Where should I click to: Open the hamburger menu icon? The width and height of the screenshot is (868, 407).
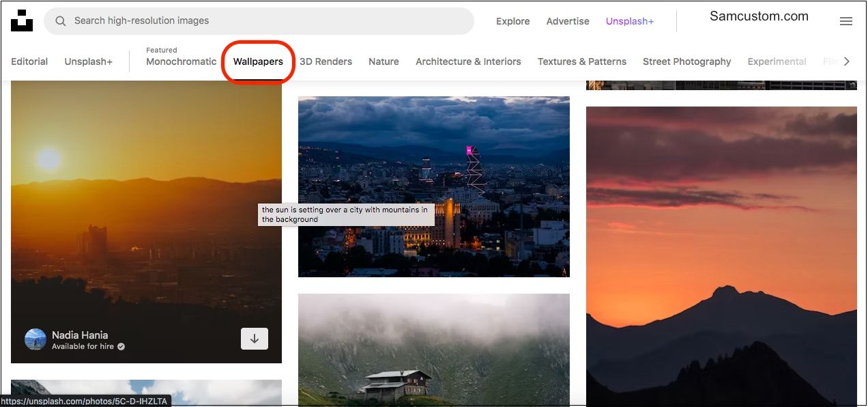(846, 21)
